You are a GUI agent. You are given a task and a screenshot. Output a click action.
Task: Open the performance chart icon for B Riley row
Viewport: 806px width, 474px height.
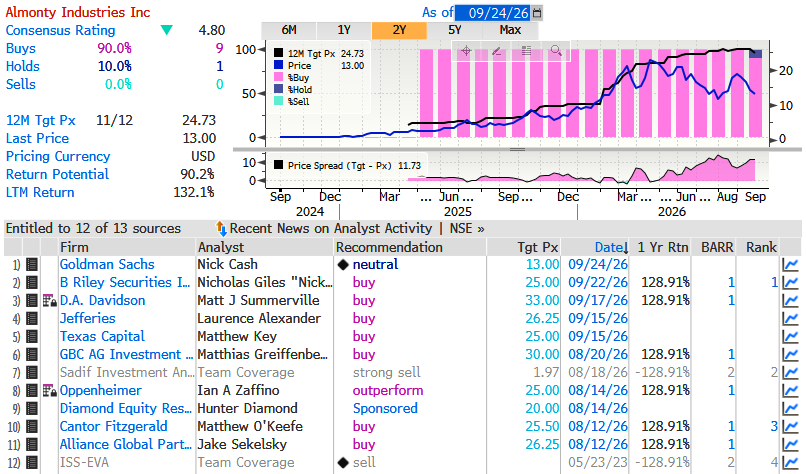tap(790, 282)
